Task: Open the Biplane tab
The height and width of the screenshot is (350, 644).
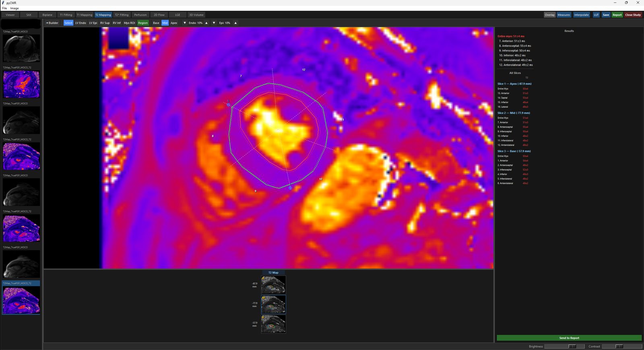Action: pos(47,15)
